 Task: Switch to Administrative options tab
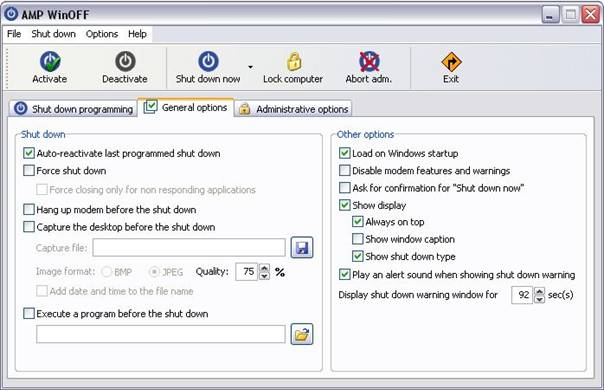point(293,109)
